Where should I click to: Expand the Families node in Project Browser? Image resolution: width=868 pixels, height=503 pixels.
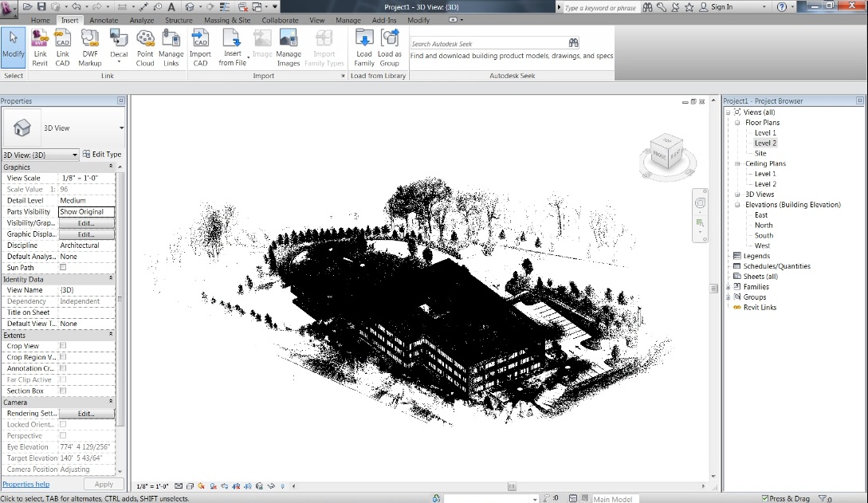pyautogui.click(x=727, y=286)
